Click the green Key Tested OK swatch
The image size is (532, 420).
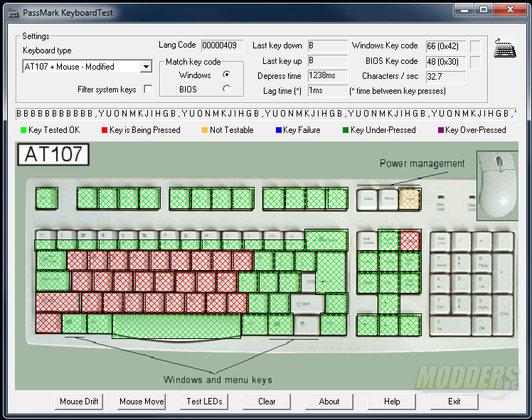tap(23, 130)
